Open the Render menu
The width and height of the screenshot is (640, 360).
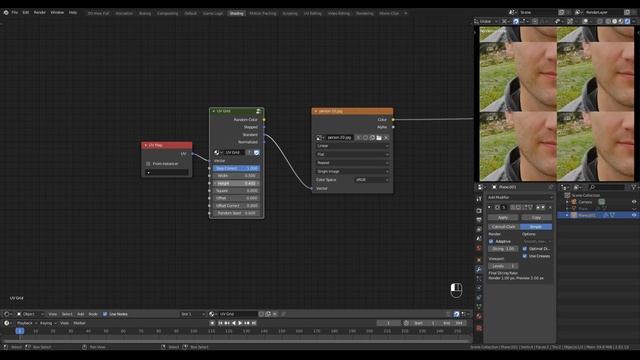pos(40,13)
